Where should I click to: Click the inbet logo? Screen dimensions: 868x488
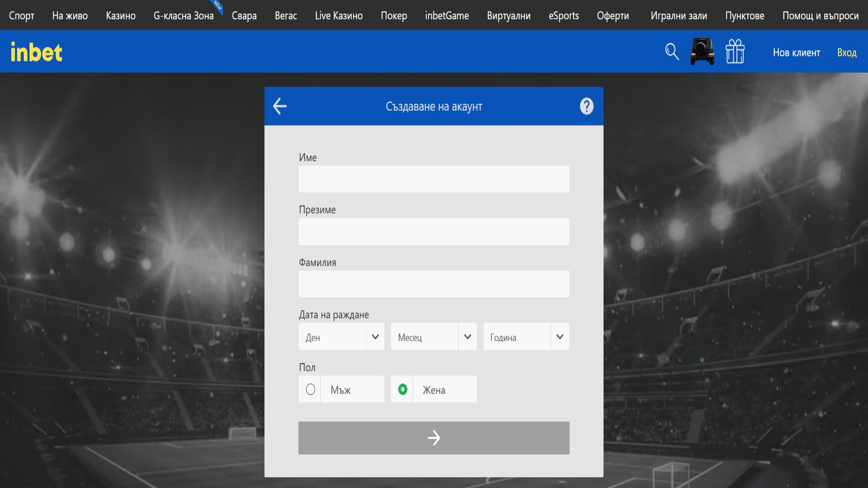[36, 52]
